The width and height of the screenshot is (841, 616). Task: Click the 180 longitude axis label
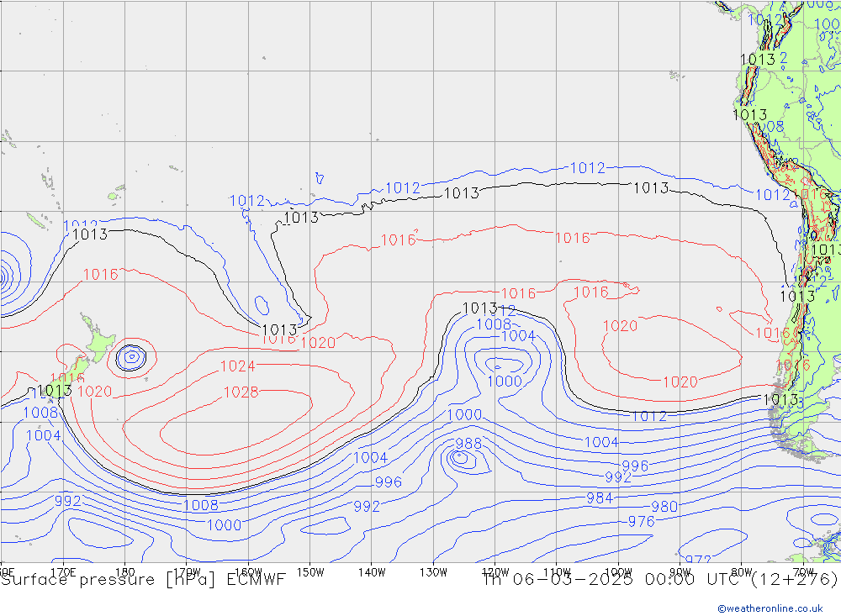tap(125, 572)
